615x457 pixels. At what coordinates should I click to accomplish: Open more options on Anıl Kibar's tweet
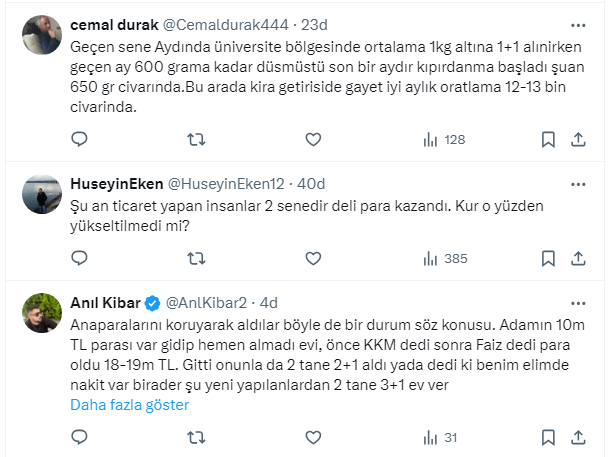click(x=577, y=301)
